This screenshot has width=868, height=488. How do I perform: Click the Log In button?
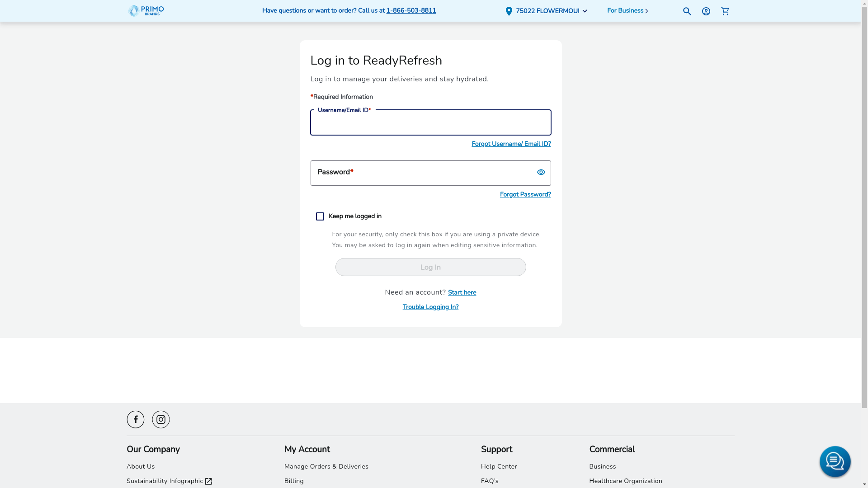pyautogui.click(x=430, y=267)
